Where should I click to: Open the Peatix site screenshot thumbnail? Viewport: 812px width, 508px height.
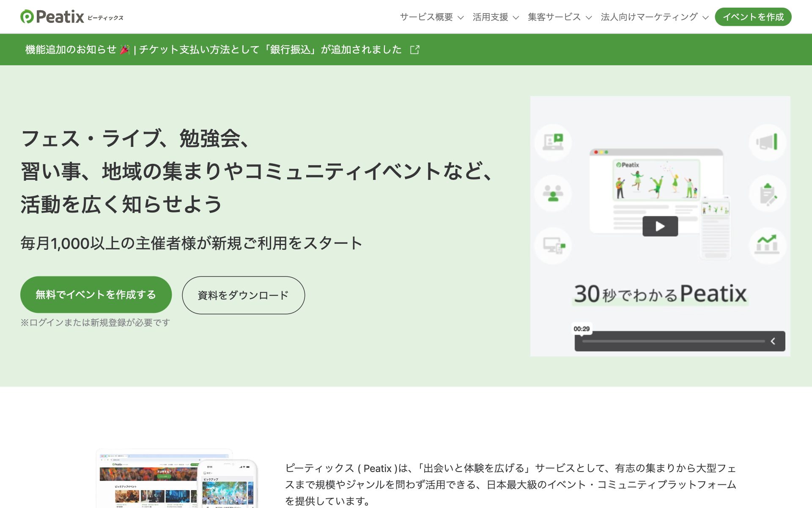coord(177,478)
